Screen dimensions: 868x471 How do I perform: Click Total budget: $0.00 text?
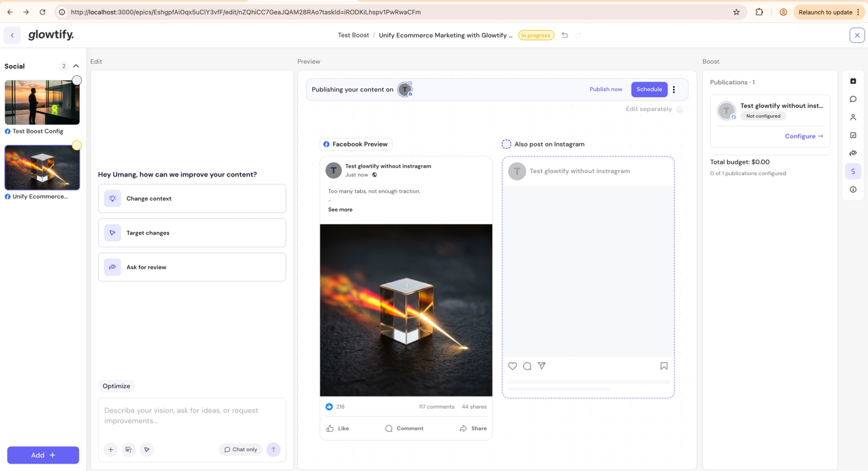tap(740, 162)
